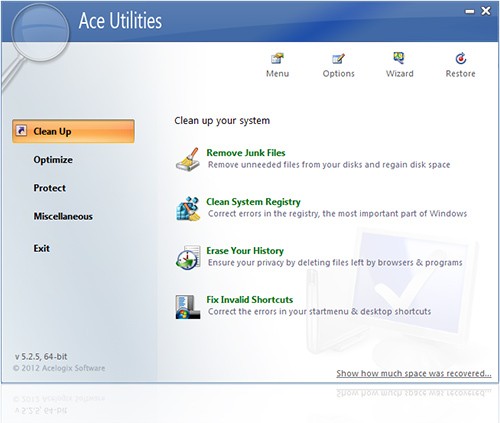Click 'Correct the errors in your startmenu' description

click(x=319, y=312)
